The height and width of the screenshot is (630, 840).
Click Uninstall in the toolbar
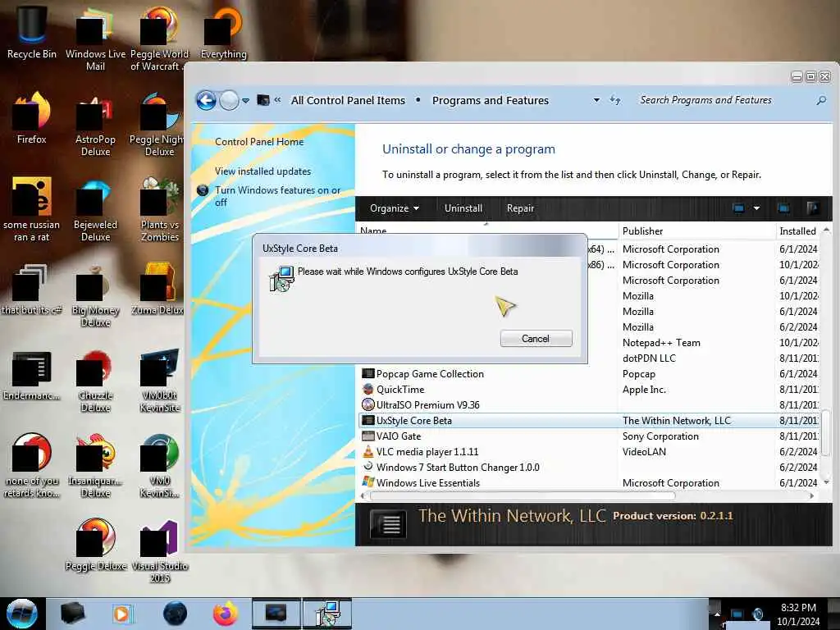click(463, 208)
